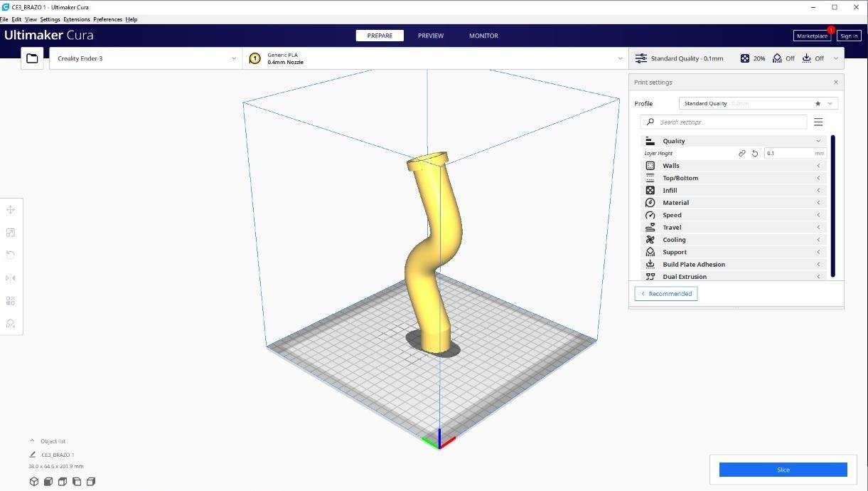Select the Move tool in left toolbar
The height and width of the screenshot is (491, 868).
click(11, 210)
